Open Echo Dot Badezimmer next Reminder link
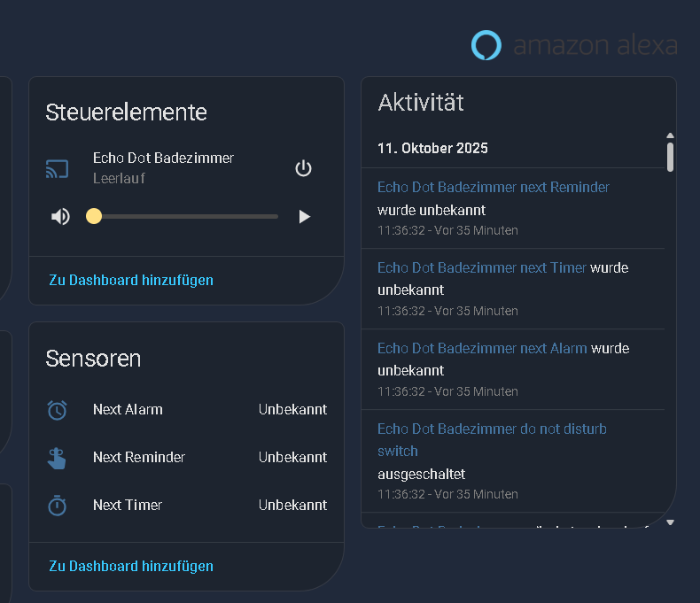This screenshot has width=700, height=603. pyautogui.click(x=493, y=187)
